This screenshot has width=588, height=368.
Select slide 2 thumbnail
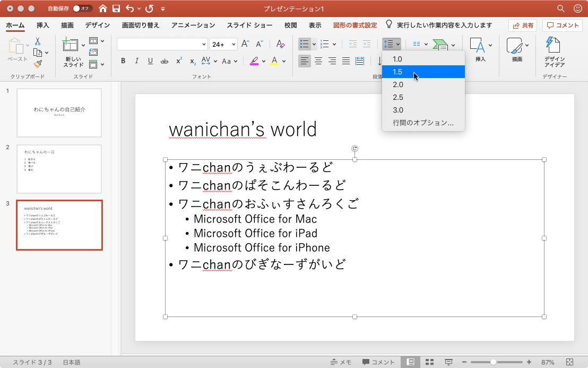(59, 168)
